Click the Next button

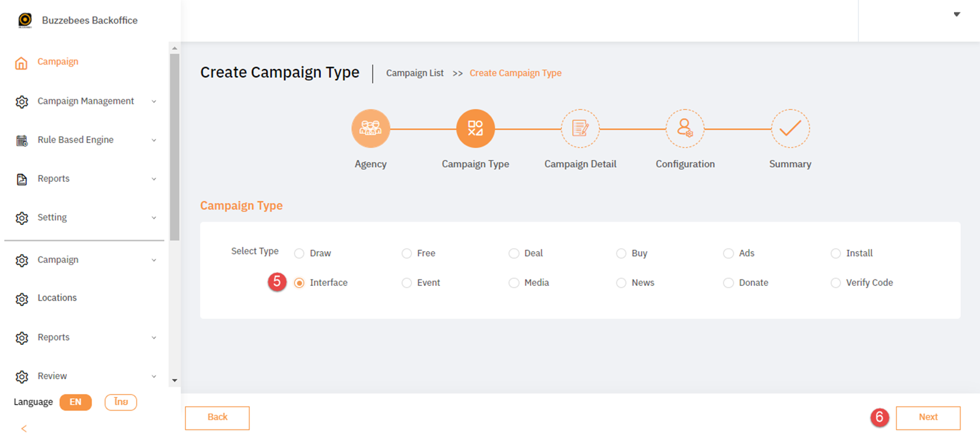928,418
